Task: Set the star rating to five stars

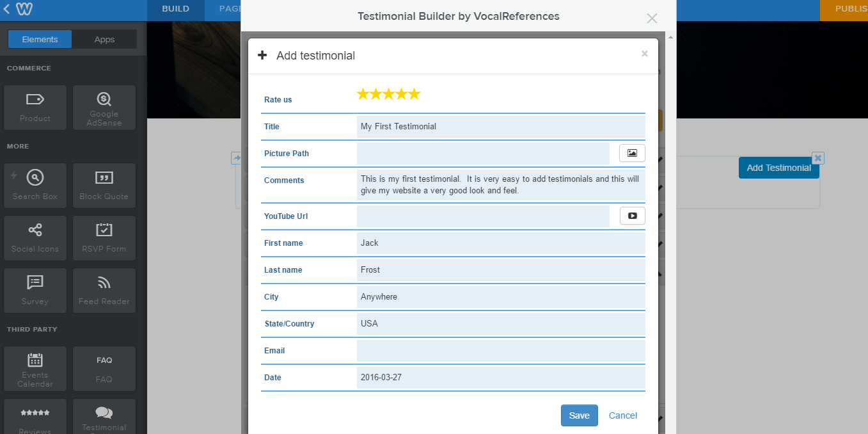Action: [414, 94]
